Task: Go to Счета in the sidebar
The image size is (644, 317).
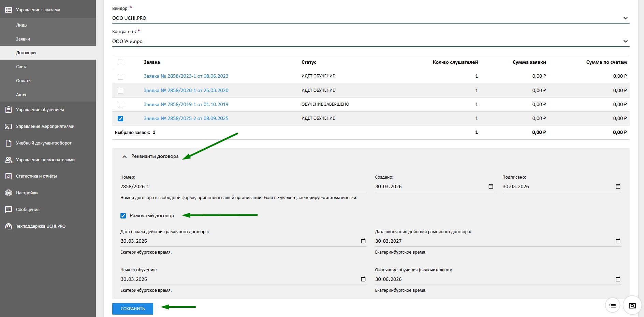Action: tap(22, 67)
